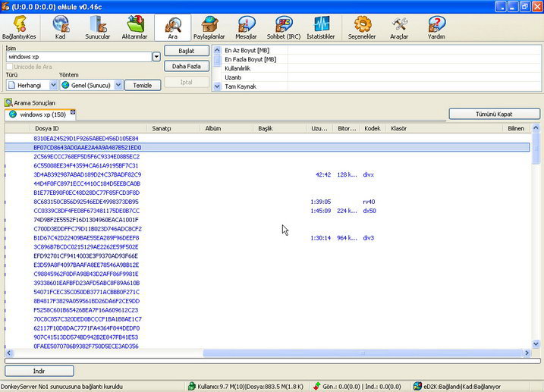Sort by Sanatçı column header
This screenshot has height=392, width=544.
point(174,128)
